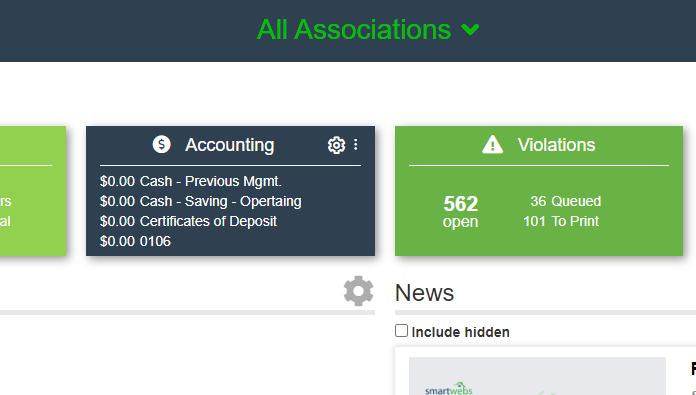Select the Cash - Saving - Opertaing line

[x=201, y=201]
